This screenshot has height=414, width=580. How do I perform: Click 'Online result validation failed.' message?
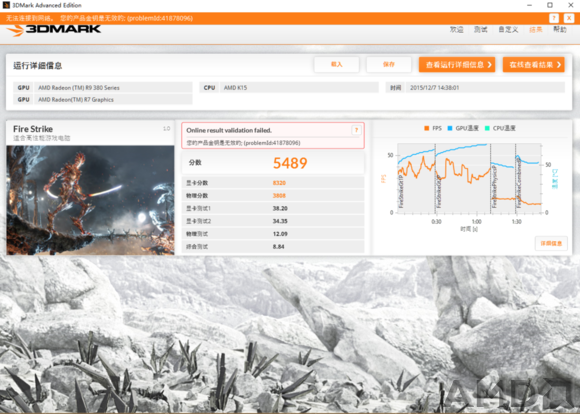[229, 130]
